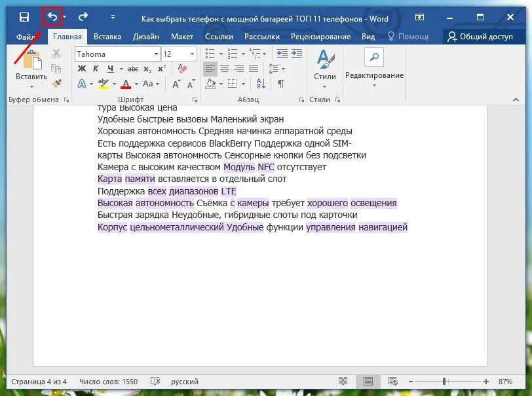
Task: Open the Рассылки tab
Action: [x=262, y=37]
